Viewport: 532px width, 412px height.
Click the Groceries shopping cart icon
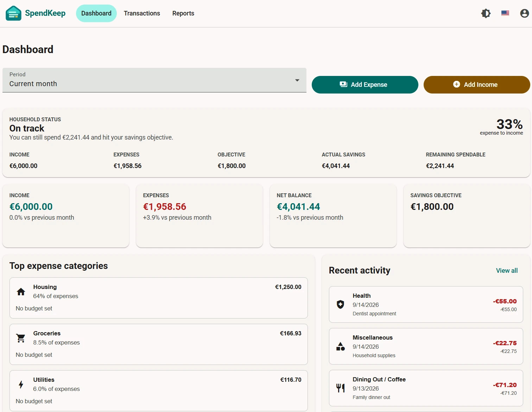21,338
